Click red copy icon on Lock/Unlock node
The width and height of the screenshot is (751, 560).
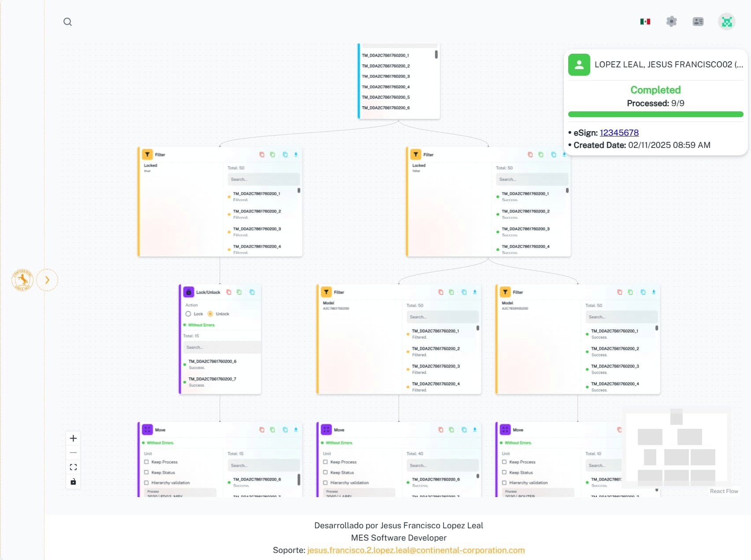coord(229,292)
